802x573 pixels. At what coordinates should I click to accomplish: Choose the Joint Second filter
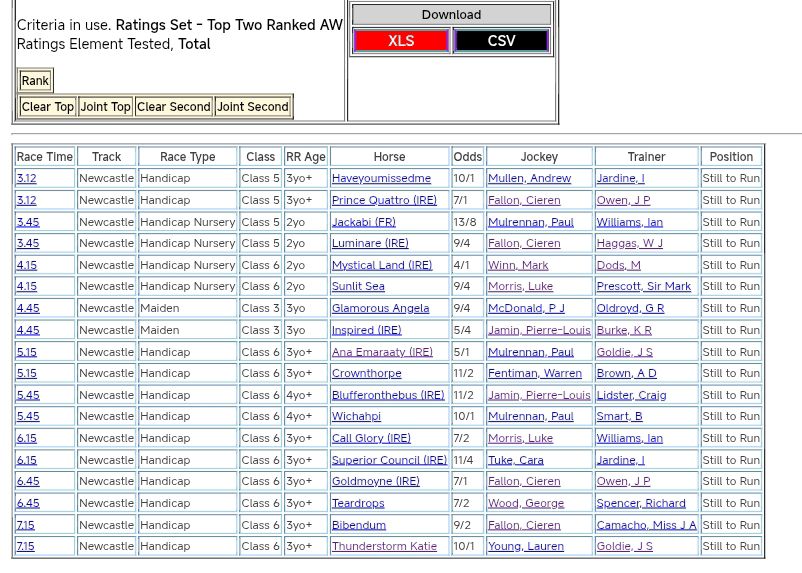[x=252, y=107]
